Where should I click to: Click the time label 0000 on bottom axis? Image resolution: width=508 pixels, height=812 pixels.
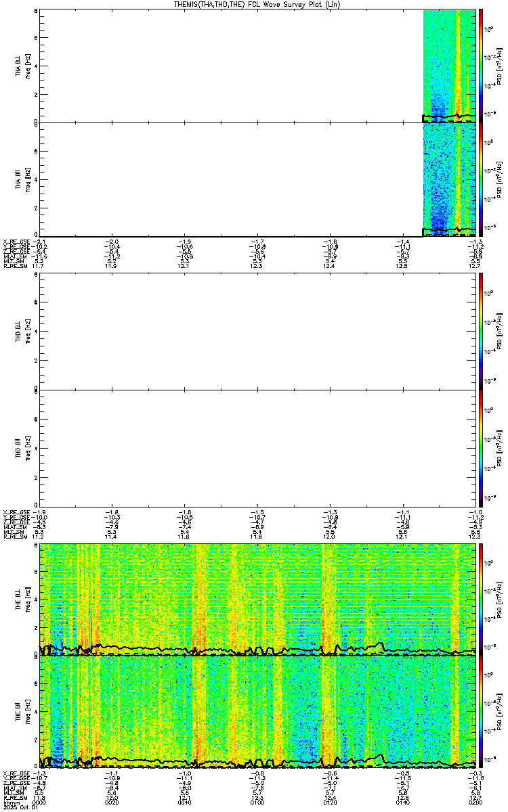click(x=41, y=803)
